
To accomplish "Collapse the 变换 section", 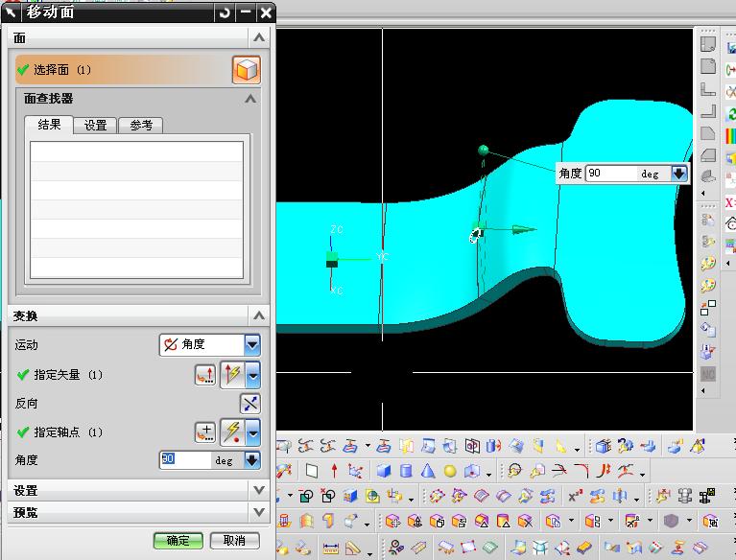I will click(259, 315).
